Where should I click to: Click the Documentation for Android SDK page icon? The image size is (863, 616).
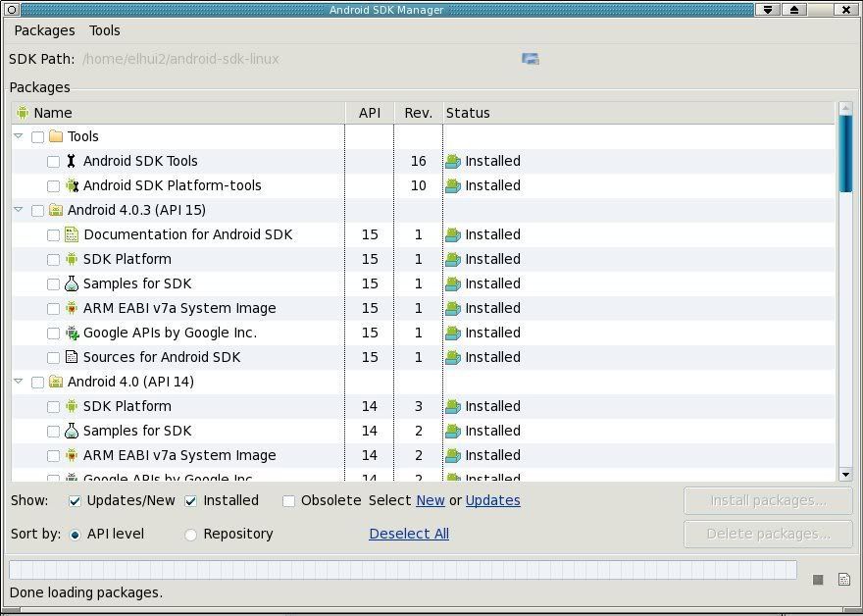pos(72,234)
